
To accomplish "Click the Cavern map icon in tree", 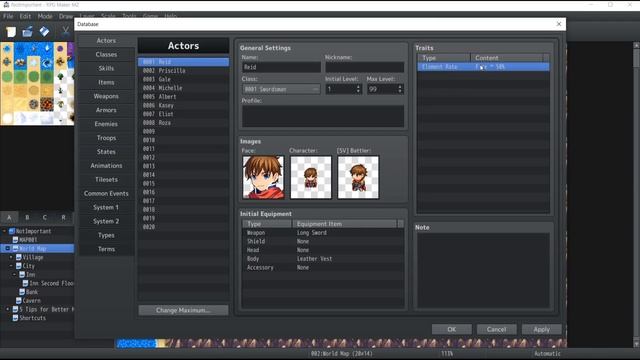I will click(x=18, y=300).
